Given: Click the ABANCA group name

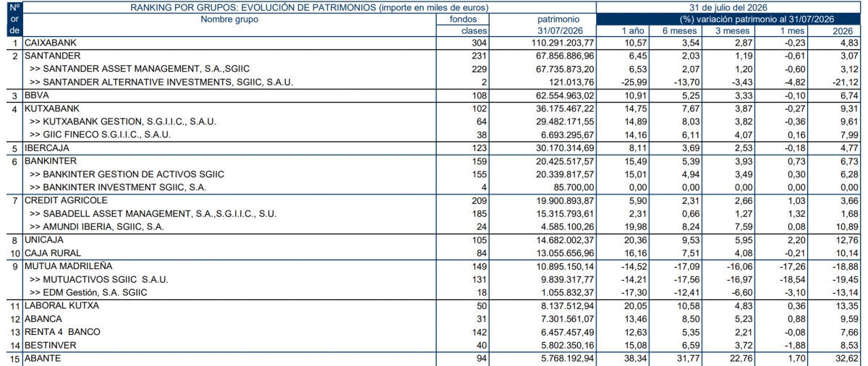Looking at the screenshot, I should pos(43,319).
